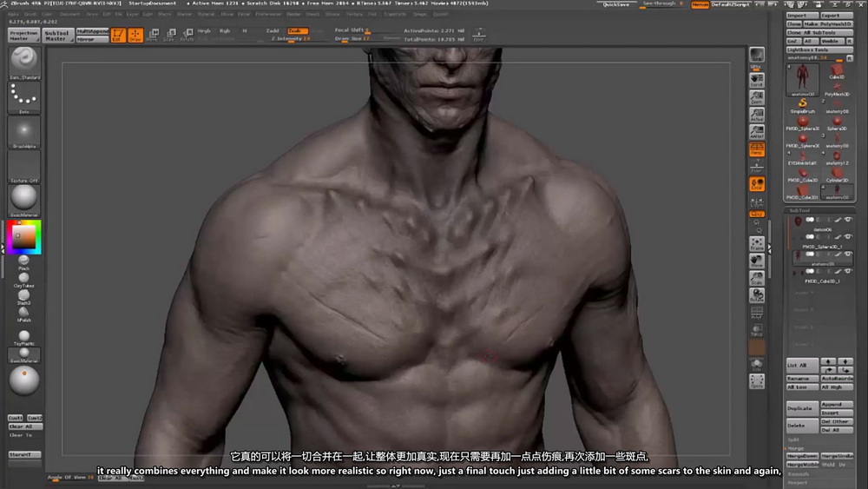The image size is (868, 489).
Task: Click the Append subtool button
Action: point(837,404)
